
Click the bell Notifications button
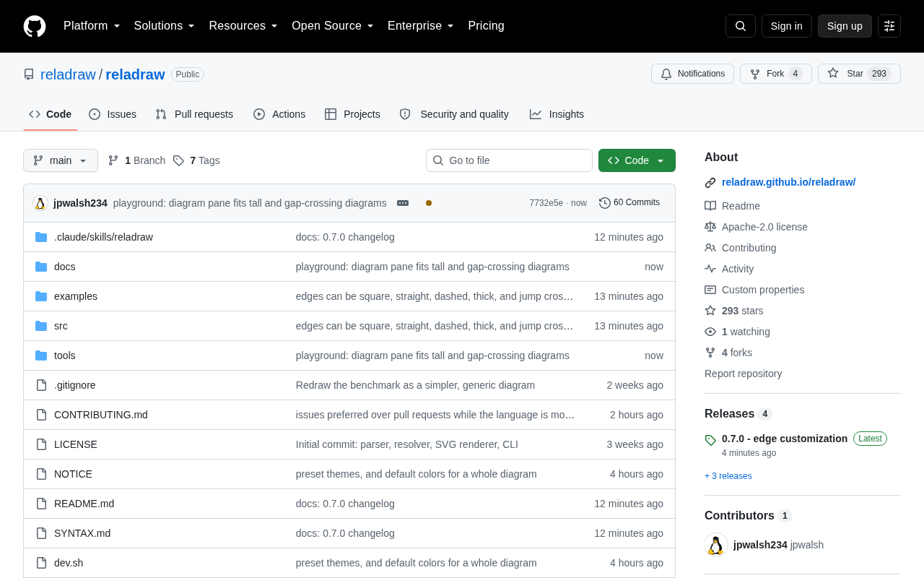(x=692, y=74)
